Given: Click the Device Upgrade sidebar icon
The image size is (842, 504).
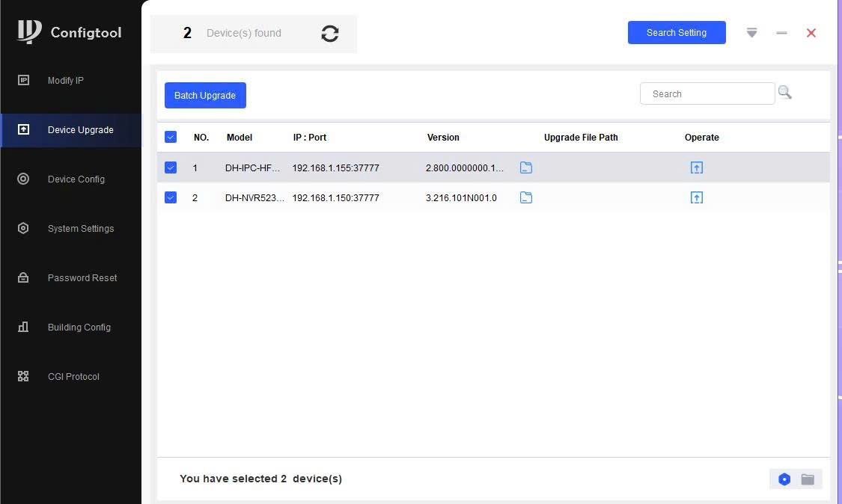Looking at the screenshot, I should tap(23, 129).
